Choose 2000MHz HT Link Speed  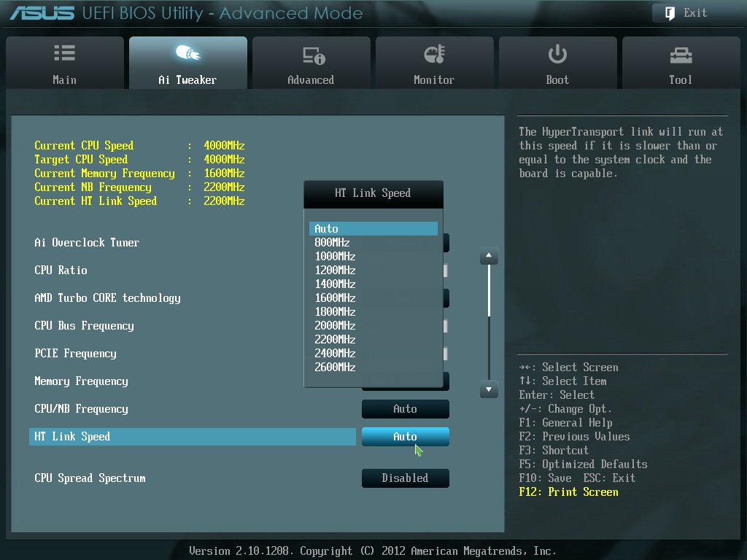373,325
